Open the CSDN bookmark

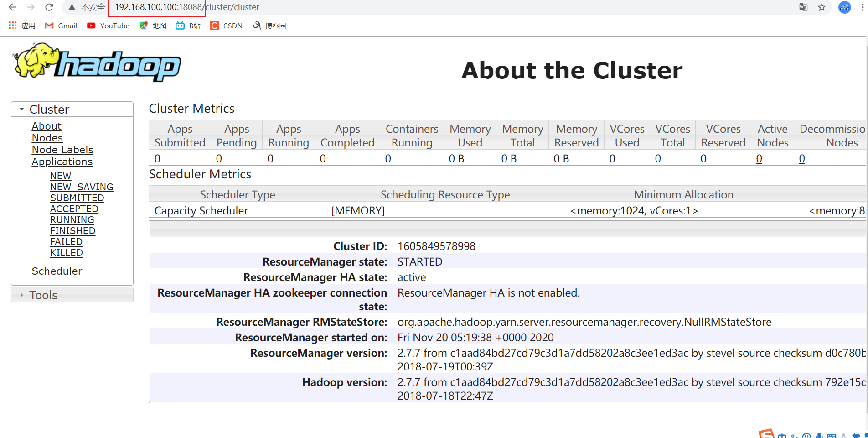(226, 26)
